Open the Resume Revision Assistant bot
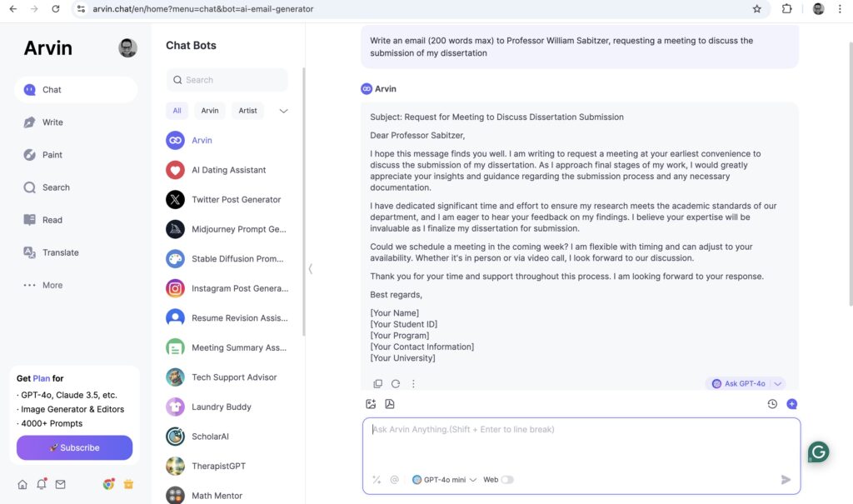Screen dimensions: 853x504 227,318
